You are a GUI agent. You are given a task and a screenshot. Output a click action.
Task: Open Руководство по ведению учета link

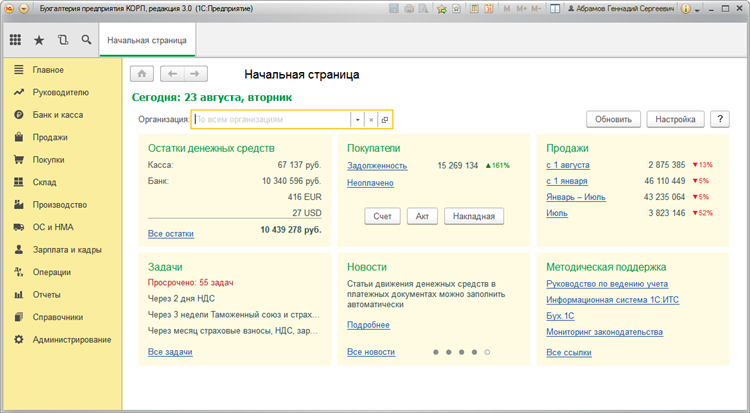point(607,284)
